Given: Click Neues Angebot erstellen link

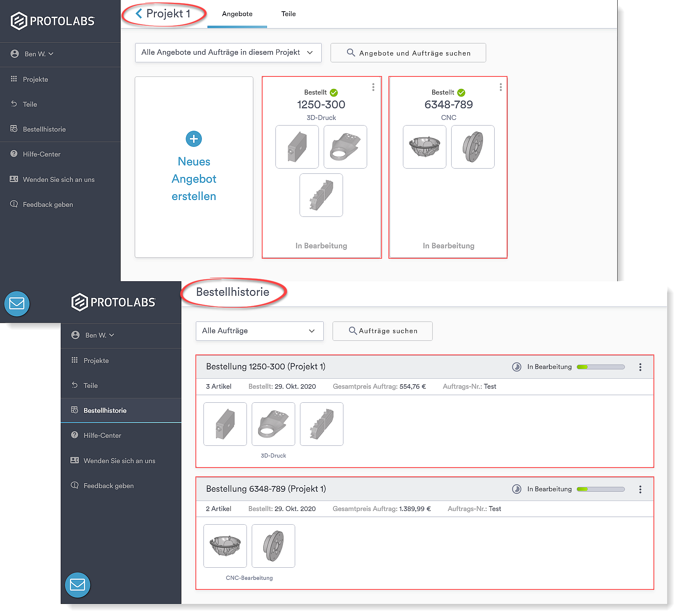Looking at the screenshot, I should [x=194, y=179].
